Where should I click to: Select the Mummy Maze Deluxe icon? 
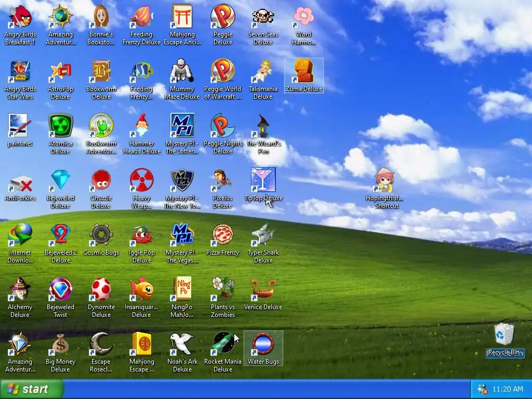pos(182,71)
